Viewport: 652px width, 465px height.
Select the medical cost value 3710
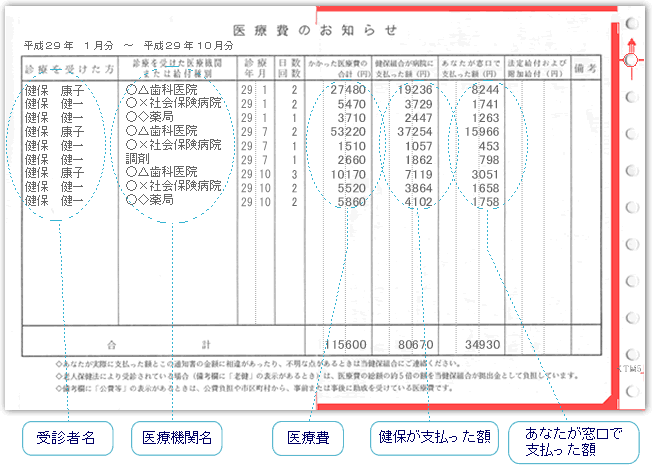click(351, 118)
